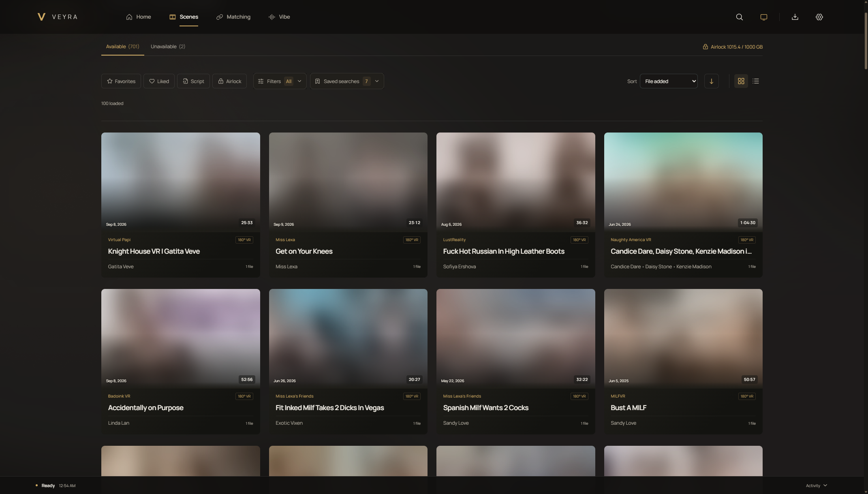Click 180° VR badge on Accidentally on Purpose

(244, 396)
